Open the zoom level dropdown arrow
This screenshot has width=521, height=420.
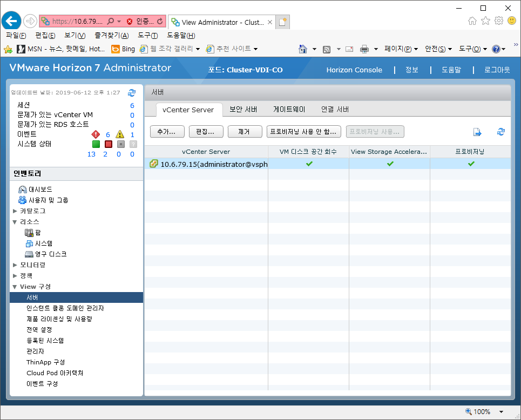pyautogui.click(x=501, y=412)
